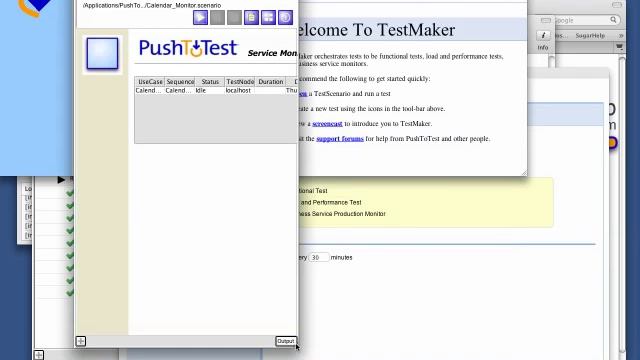Select the large blue square icon

pos(102,54)
